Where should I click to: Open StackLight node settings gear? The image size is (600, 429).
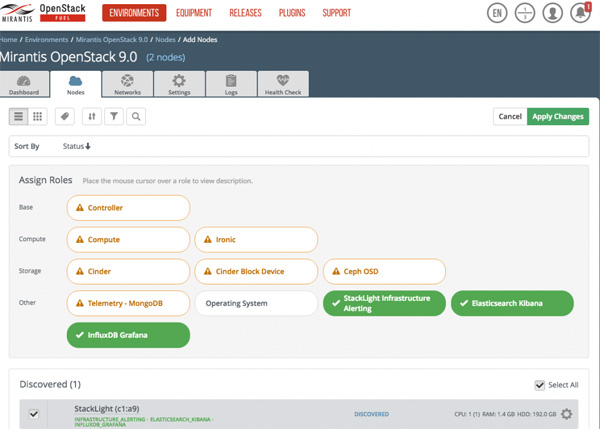coord(566,414)
